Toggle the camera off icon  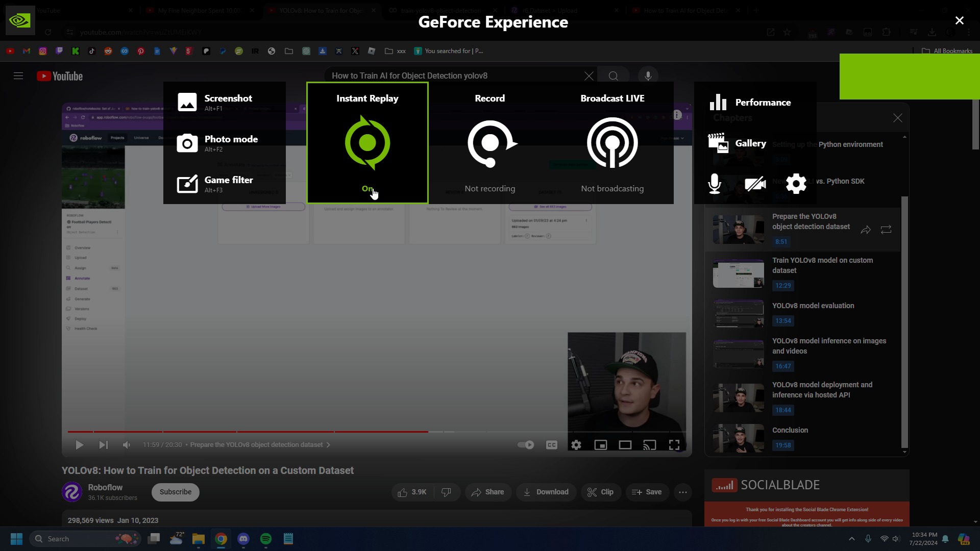click(x=755, y=184)
